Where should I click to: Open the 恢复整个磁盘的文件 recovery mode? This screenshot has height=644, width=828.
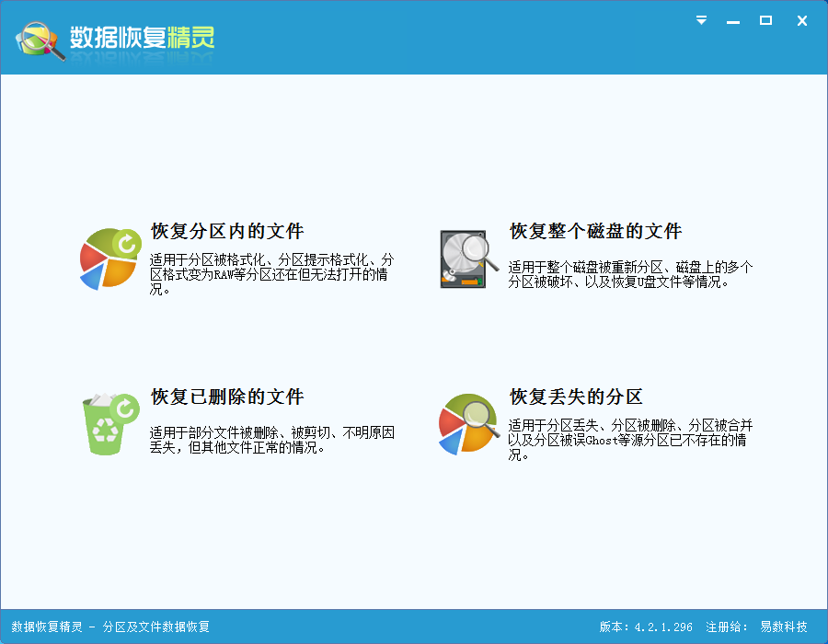pos(594,231)
